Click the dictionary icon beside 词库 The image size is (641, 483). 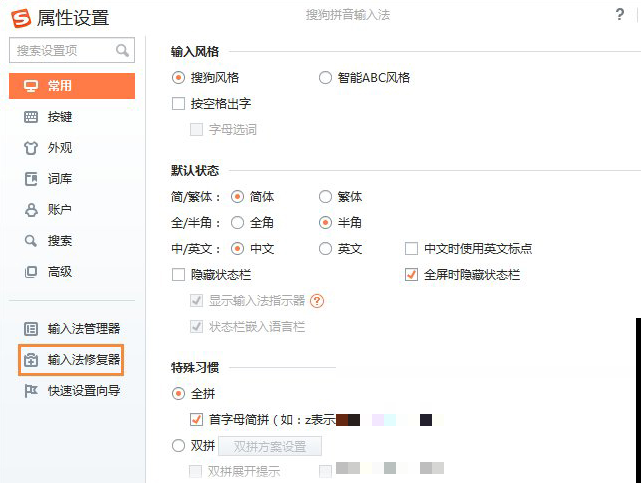click(x=31, y=179)
